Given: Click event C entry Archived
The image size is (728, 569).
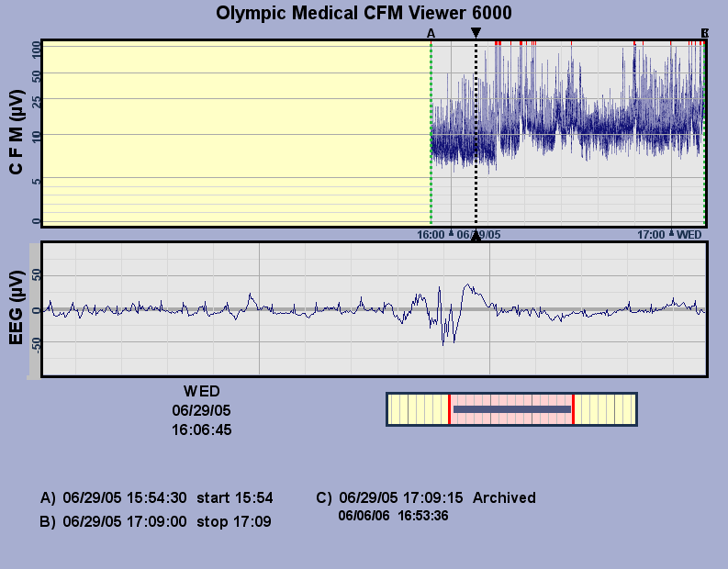Looking at the screenshot, I should pyautogui.click(x=426, y=498).
